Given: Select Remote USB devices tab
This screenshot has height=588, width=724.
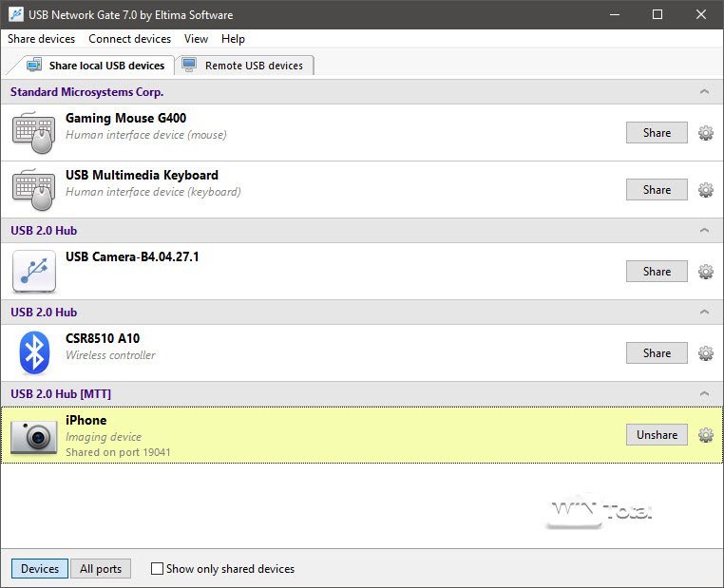Looking at the screenshot, I should click(x=243, y=66).
